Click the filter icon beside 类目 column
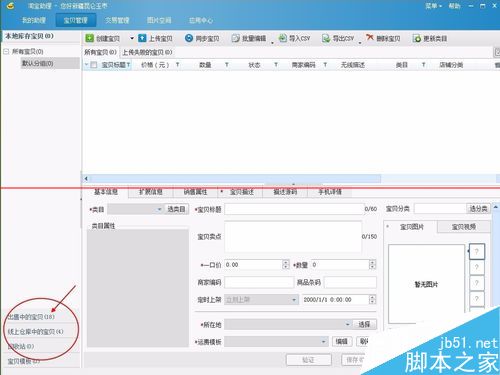Screen dimensions: 500x375 [x=424, y=65]
